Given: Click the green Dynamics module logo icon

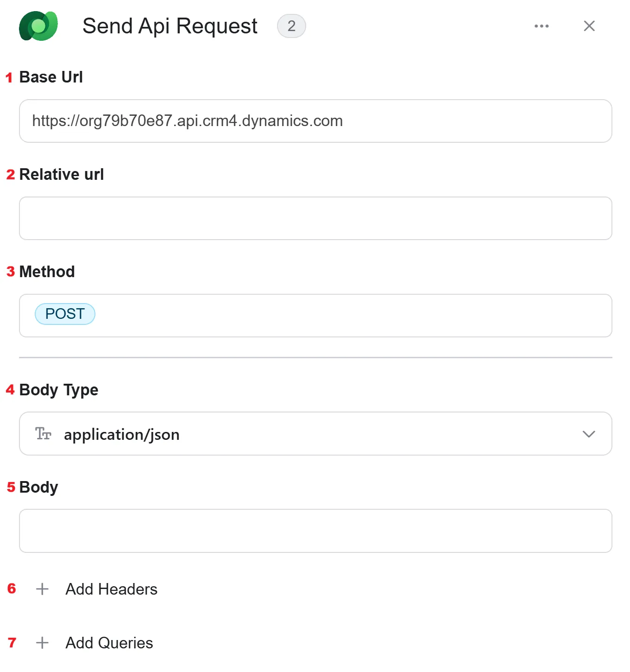Looking at the screenshot, I should pyautogui.click(x=38, y=26).
